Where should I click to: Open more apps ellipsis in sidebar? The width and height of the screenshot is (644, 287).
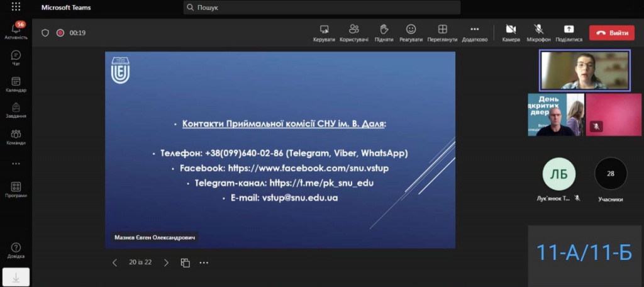(16, 164)
